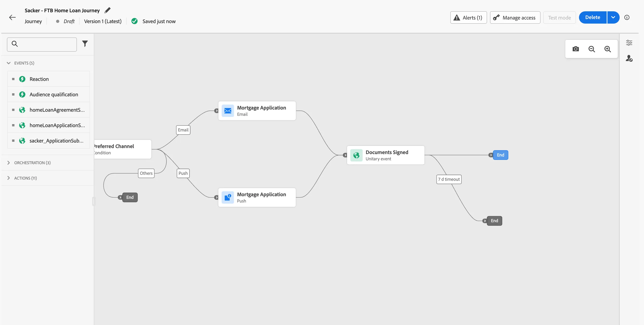Select the End node on Others path
The width and height of the screenshot is (644, 325).
(x=130, y=197)
